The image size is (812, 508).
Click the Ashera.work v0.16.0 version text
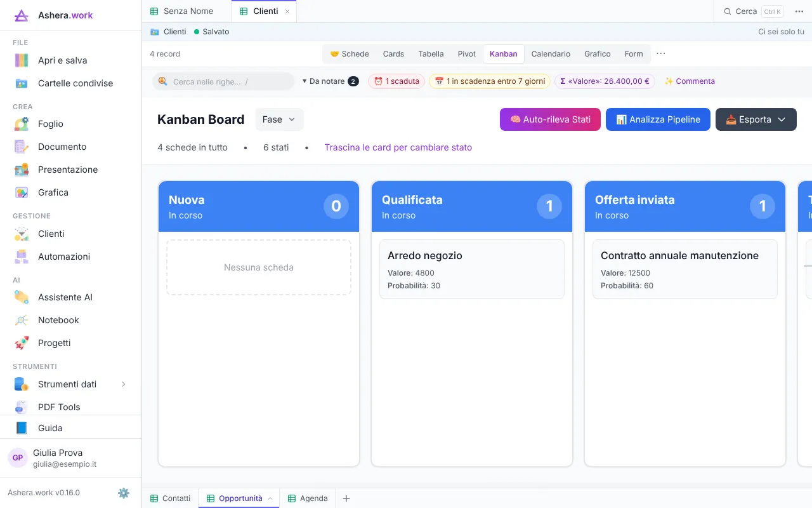tap(44, 493)
